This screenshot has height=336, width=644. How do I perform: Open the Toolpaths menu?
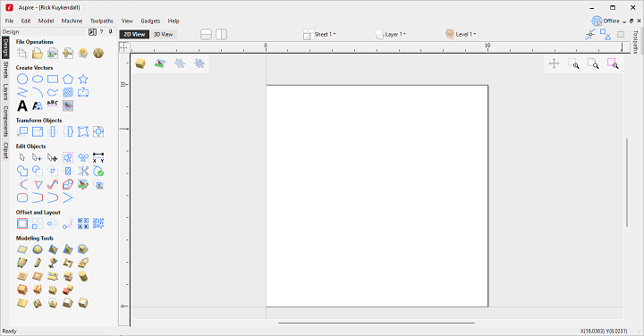(101, 21)
